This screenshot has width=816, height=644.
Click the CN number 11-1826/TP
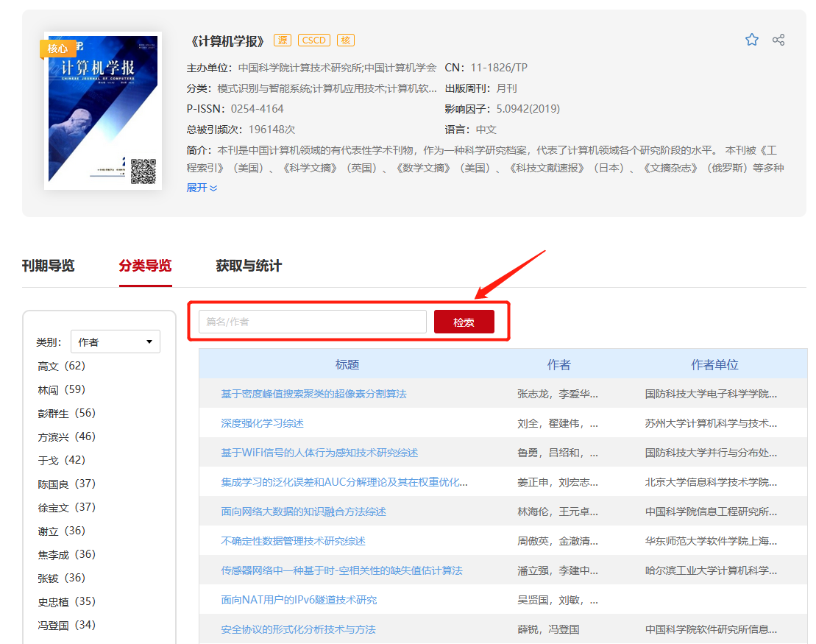pos(499,68)
